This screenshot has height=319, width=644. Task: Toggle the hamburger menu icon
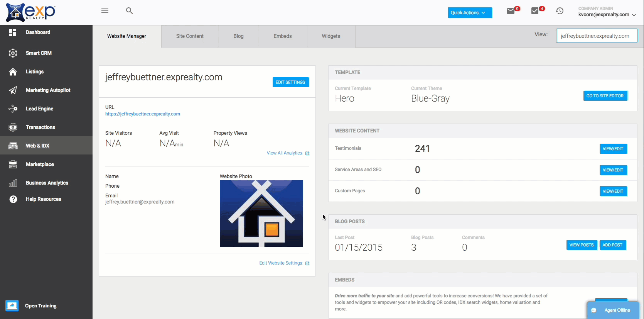point(105,11)
